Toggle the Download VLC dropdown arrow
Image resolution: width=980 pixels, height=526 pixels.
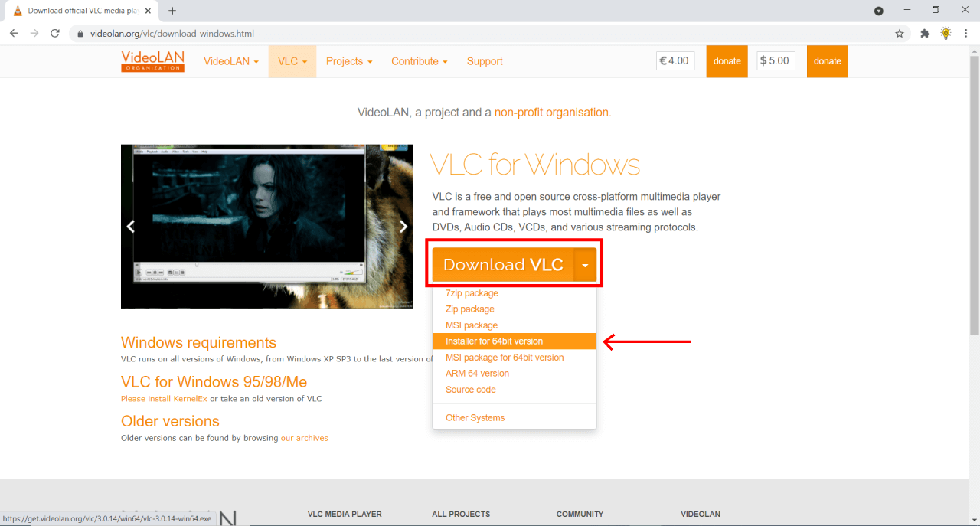click(585, 265)
